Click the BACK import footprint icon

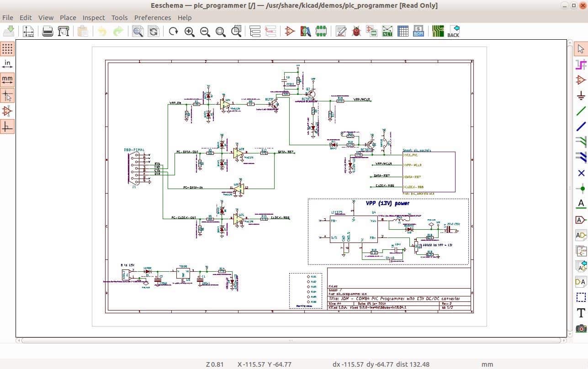pyautogui.click(x=454, y=31)
